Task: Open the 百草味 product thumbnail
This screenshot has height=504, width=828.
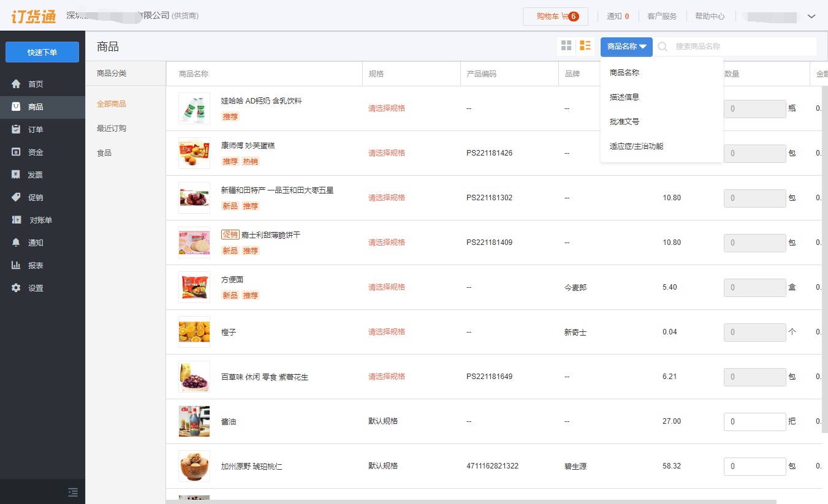Action: click(194, 377)
